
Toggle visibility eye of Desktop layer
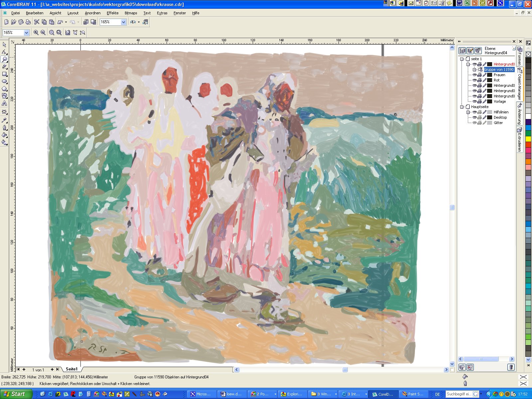coord(475,117)
